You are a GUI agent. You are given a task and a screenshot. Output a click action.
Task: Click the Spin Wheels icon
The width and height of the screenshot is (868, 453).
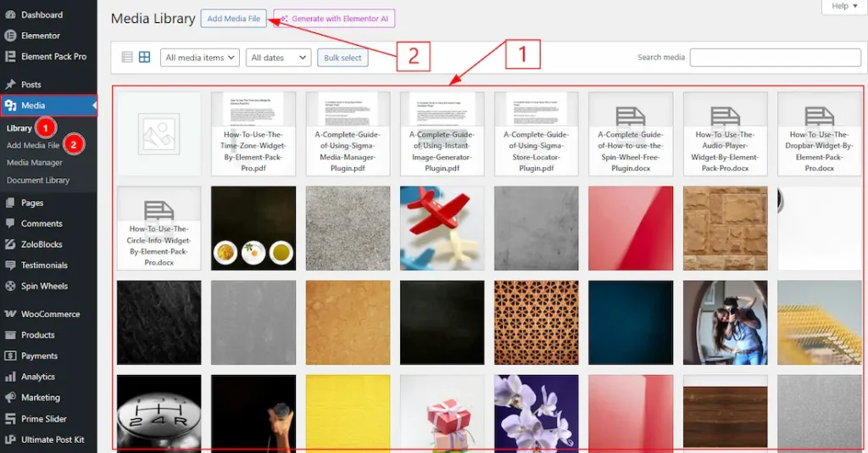pos(10,287)
